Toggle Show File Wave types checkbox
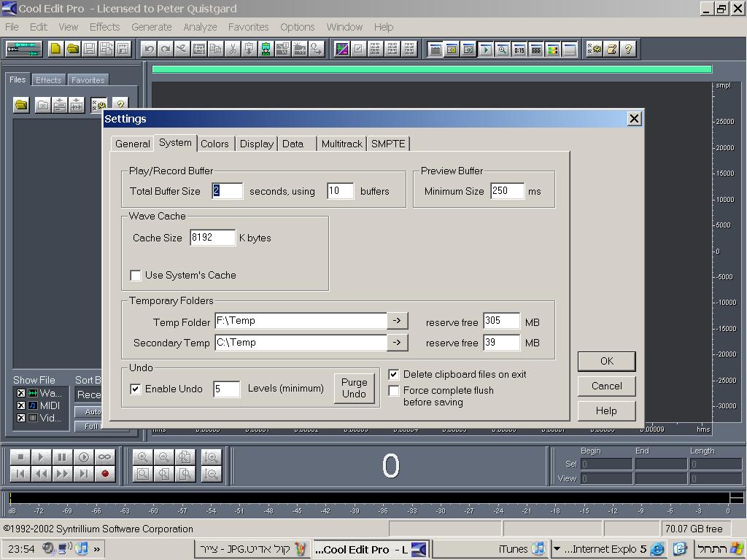This screenshot has width=747, height=560. [21, 393]
